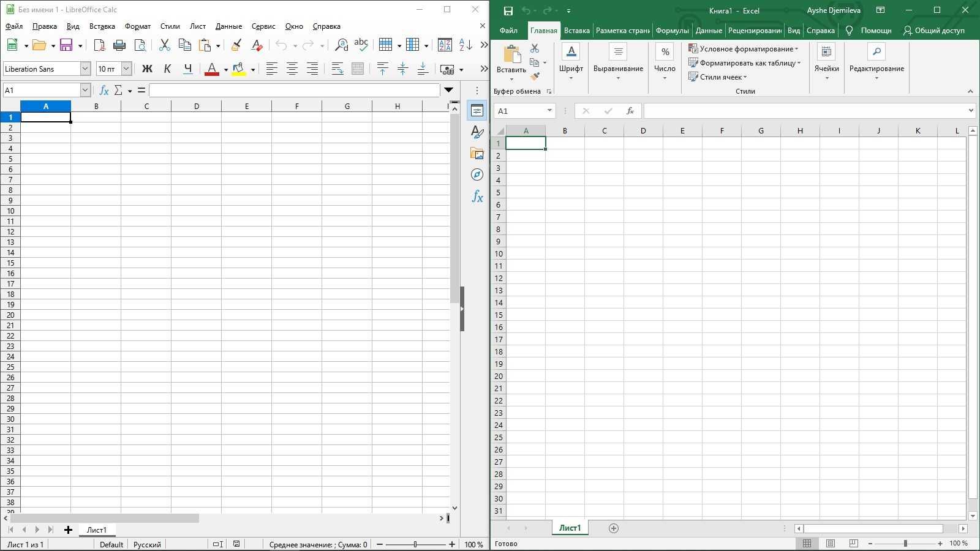
Task: Toggle italic (К) formatting in LibreOffice
Action: point(167,69)
